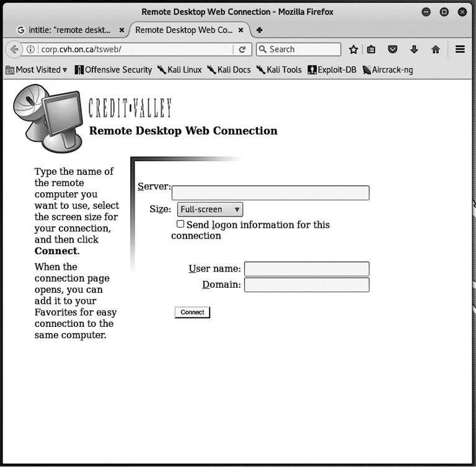The image size is (476, 467).
Task: Go to the Firefox home page icon
Action: (436, 50)
